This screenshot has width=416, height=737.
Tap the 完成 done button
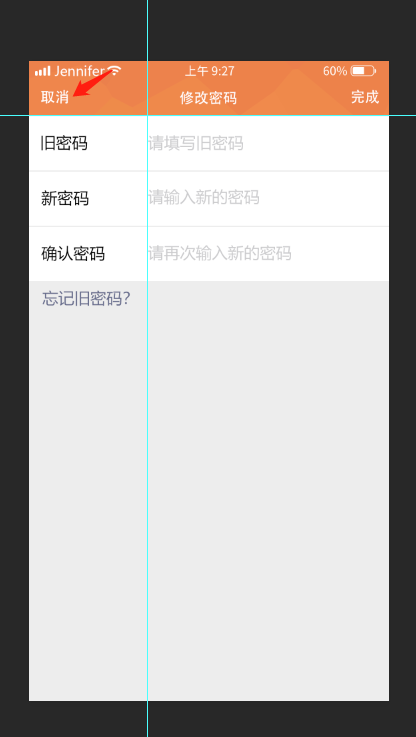pyautogui.click(x=365, y=97)
